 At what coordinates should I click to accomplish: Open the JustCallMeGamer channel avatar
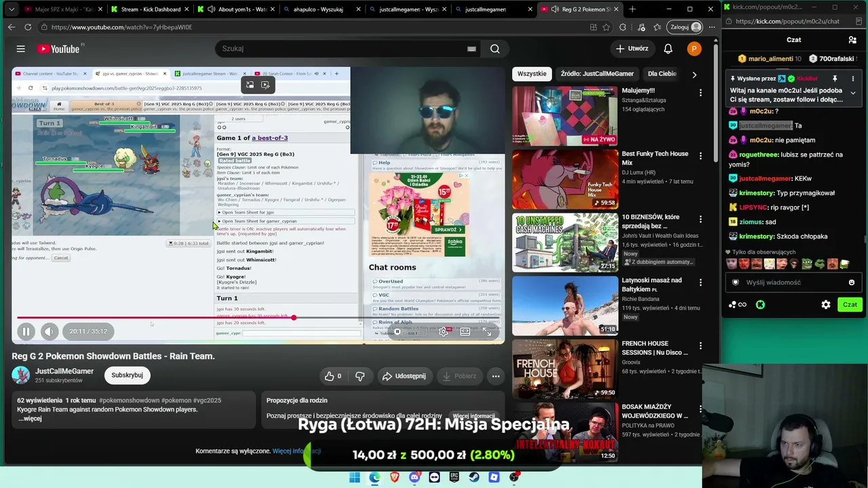click(x=21, y=375)
